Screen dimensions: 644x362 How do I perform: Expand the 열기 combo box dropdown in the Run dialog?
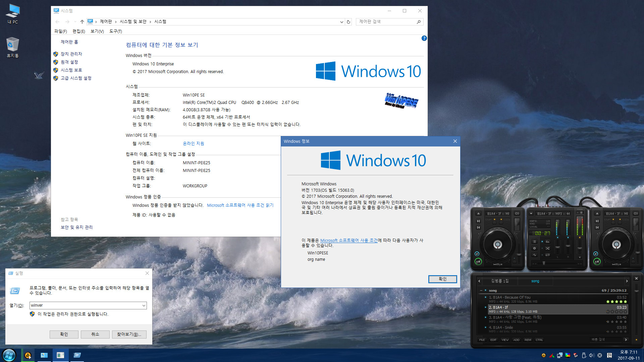click(144, 305)
